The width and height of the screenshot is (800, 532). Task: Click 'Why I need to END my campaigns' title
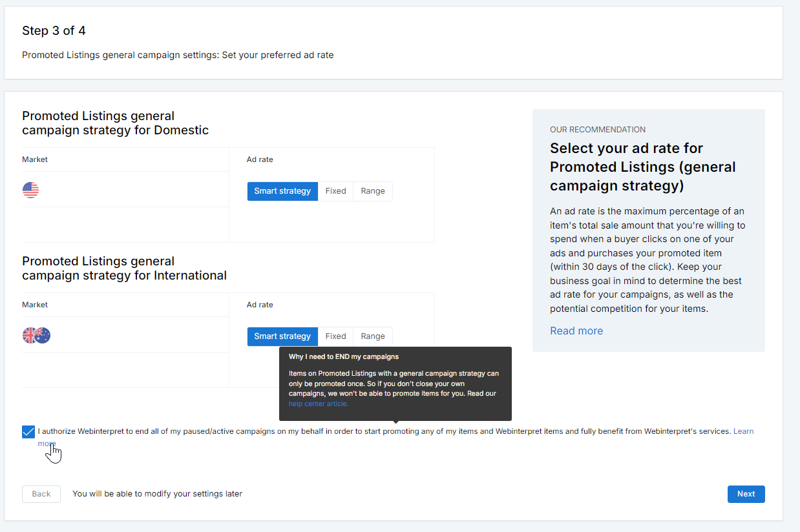click(344, 356)
